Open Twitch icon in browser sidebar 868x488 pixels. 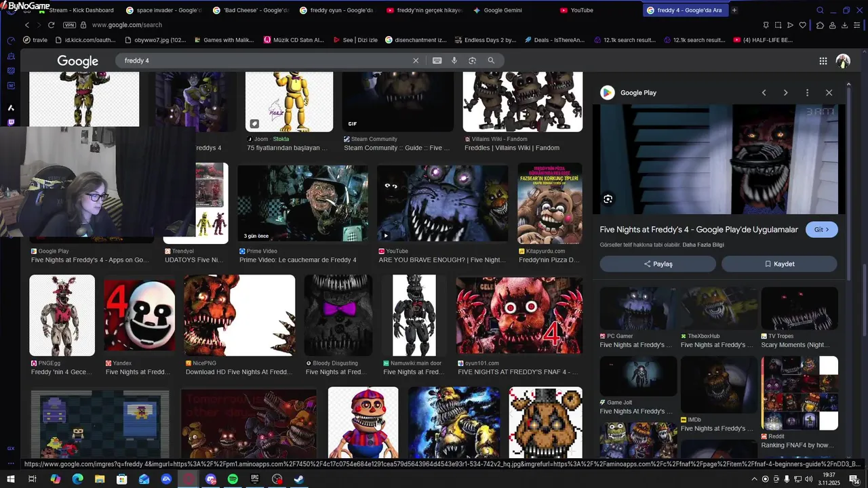11,123
